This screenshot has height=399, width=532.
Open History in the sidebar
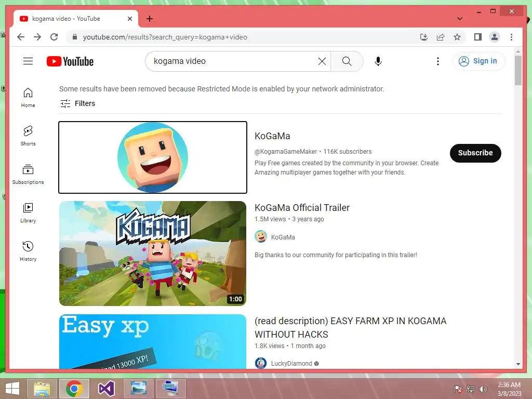point(28,251)
